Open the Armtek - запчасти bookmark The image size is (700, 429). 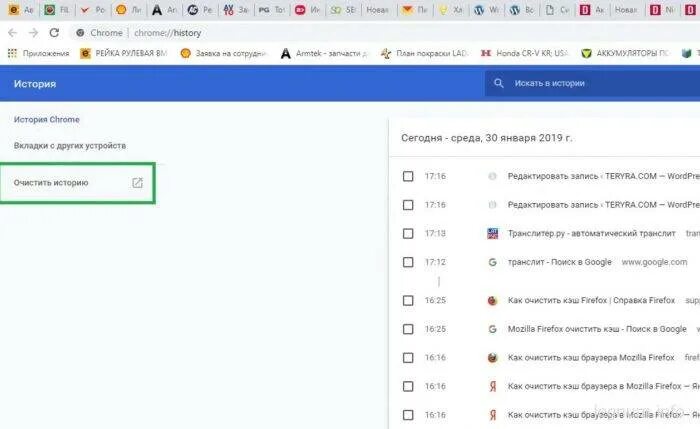(324, 53)
